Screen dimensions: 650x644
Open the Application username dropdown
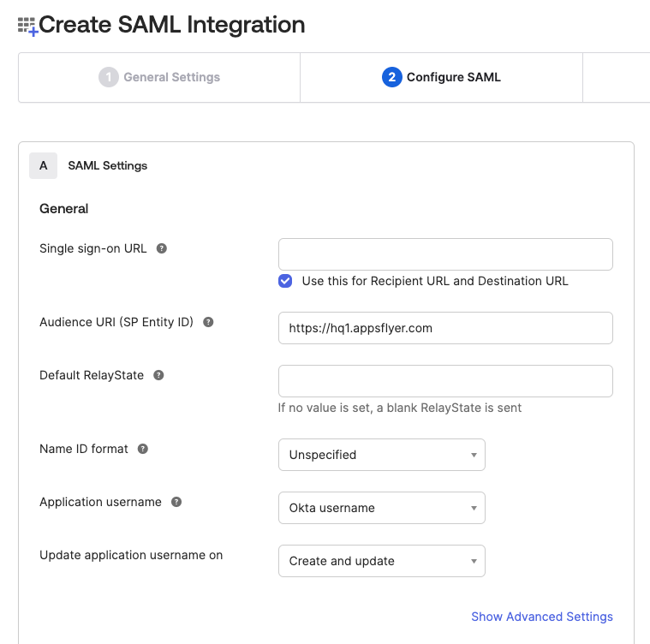[x=382, y=508]
